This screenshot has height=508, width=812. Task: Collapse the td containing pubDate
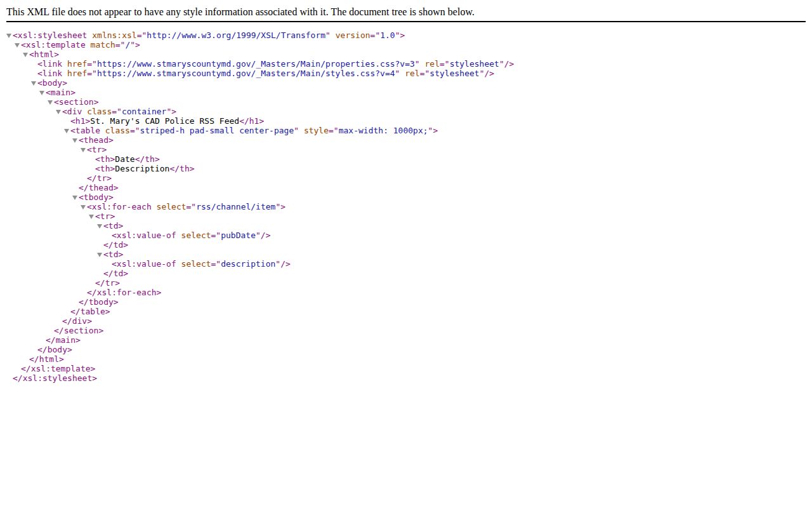pyautogui.click(x=100, y=226)
